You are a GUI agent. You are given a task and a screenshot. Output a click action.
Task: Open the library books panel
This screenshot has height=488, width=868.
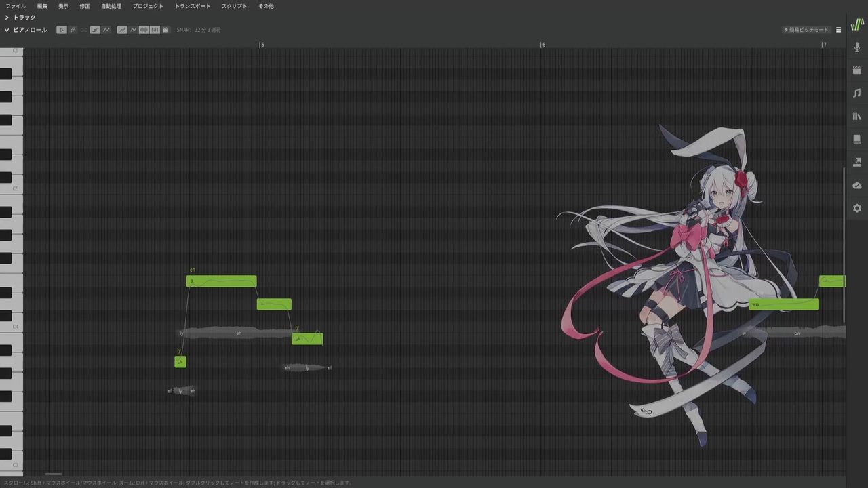[x=857, y=117]
